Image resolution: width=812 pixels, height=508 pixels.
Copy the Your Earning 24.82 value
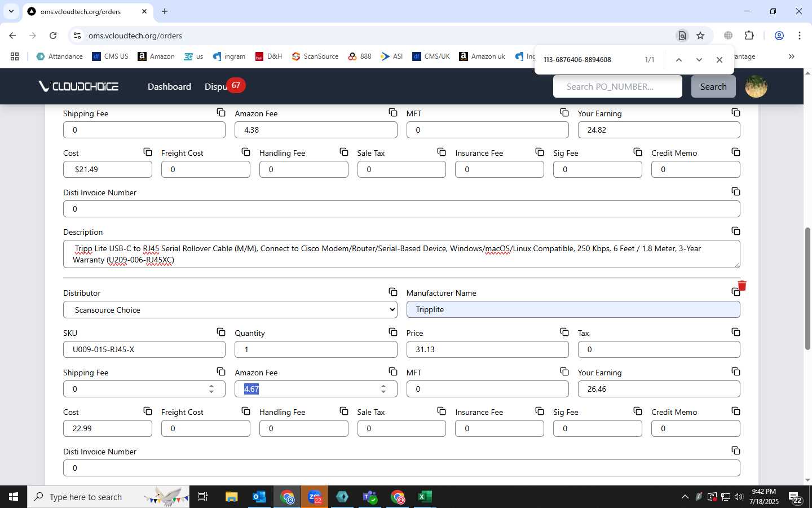(x=736, y=113)
